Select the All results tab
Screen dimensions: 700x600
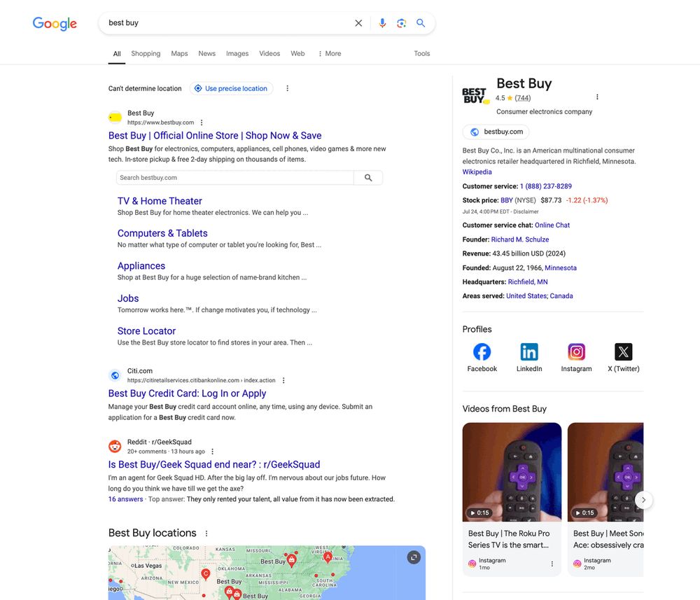(x=117, y=54)
